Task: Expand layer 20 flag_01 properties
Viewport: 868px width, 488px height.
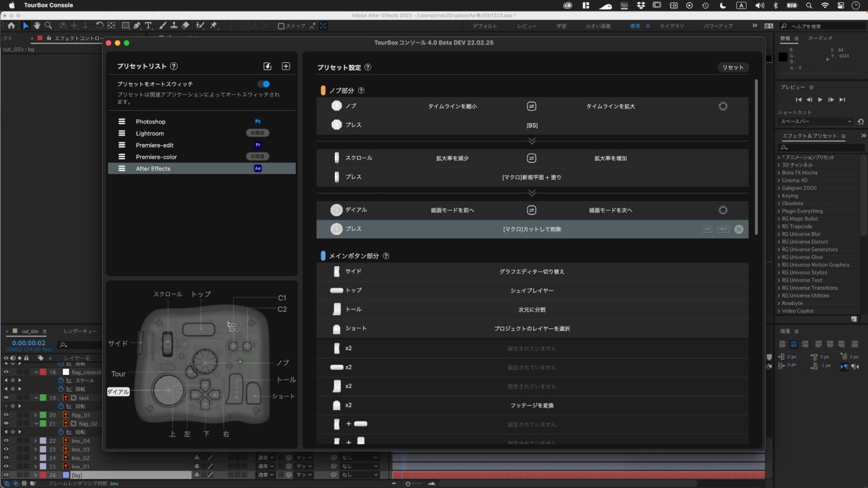Action: pyautogui.click(x=35, y=415)
